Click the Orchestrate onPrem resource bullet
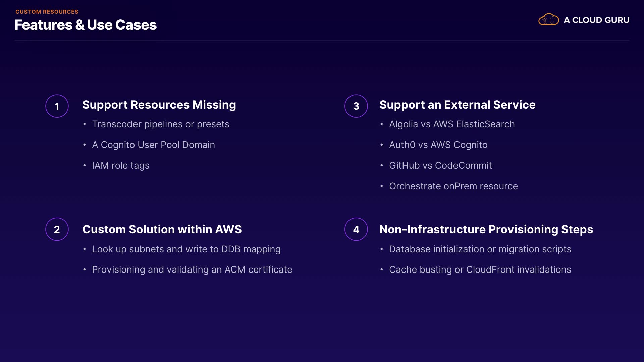The width and height of the screenshot is (644, 362). [453, 186]
